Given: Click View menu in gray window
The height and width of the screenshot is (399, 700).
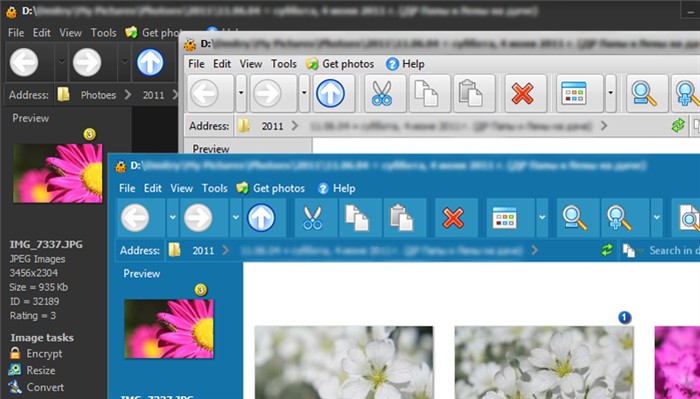Looking at the screenshot, I should tap(250, 64).
